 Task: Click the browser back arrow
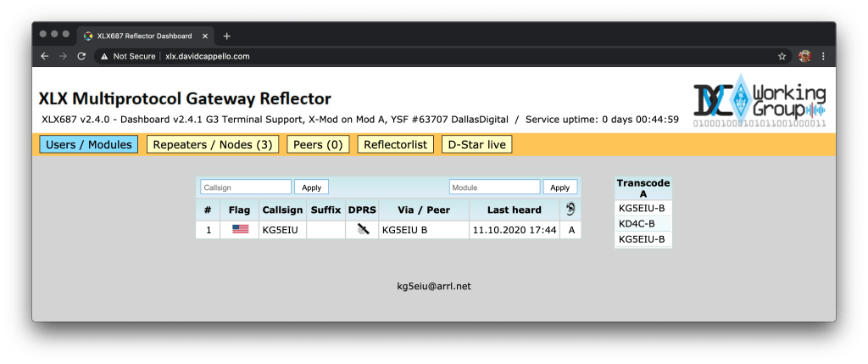tap(45, 56)
